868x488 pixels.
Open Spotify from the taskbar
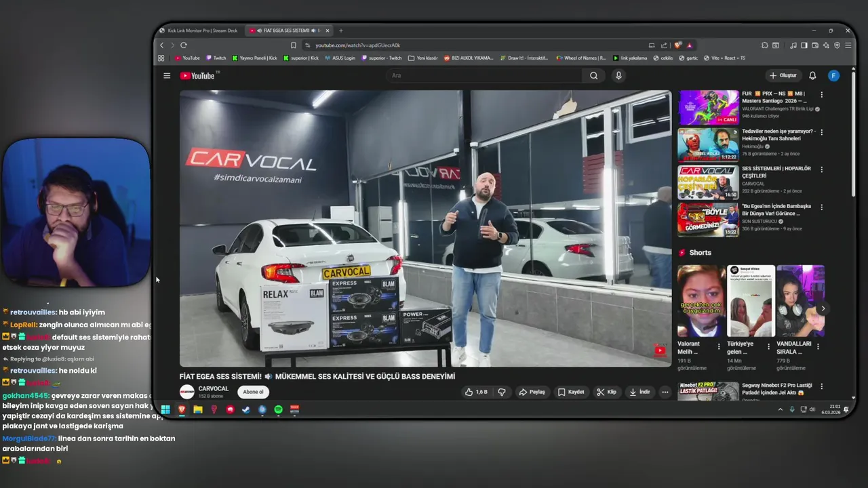click(x=278, y=409)
